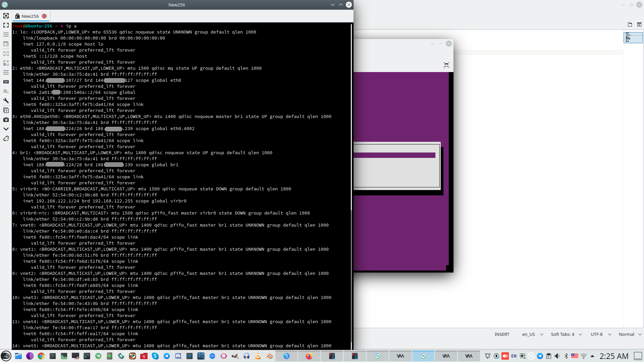Expand the sidebar chevron down icon
This screenshot has height=362, width=644.
(6, 129)
